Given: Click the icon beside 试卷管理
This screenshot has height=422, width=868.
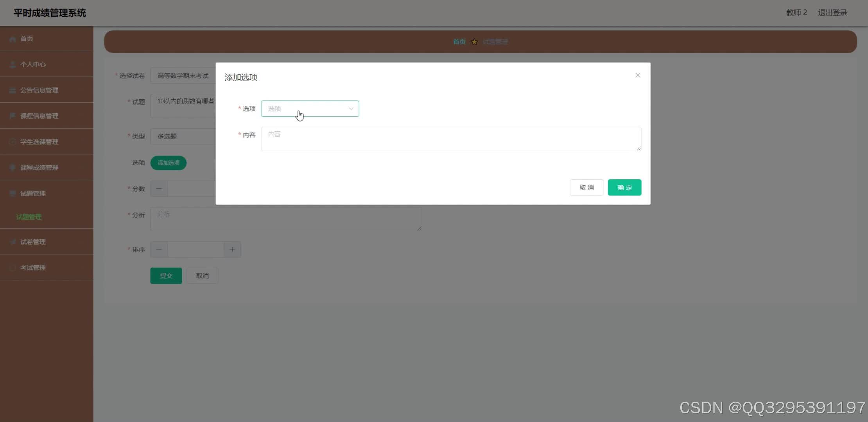Looking at the screenshot, I should click(x=13, y=241).
